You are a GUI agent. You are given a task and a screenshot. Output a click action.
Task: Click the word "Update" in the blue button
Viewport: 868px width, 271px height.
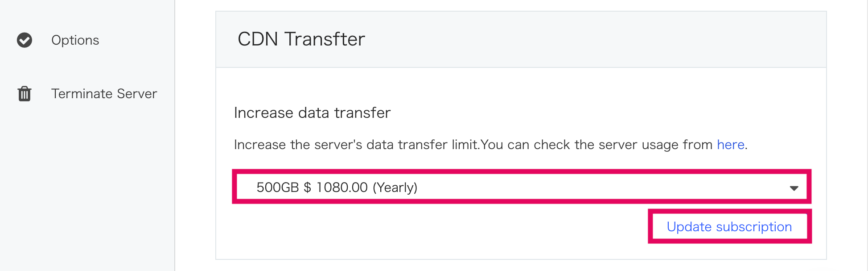click(x=689, y=227)
